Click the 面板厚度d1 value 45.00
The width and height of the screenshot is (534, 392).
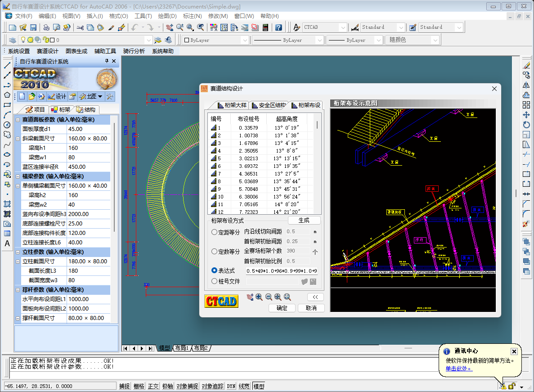coord(89,129)
